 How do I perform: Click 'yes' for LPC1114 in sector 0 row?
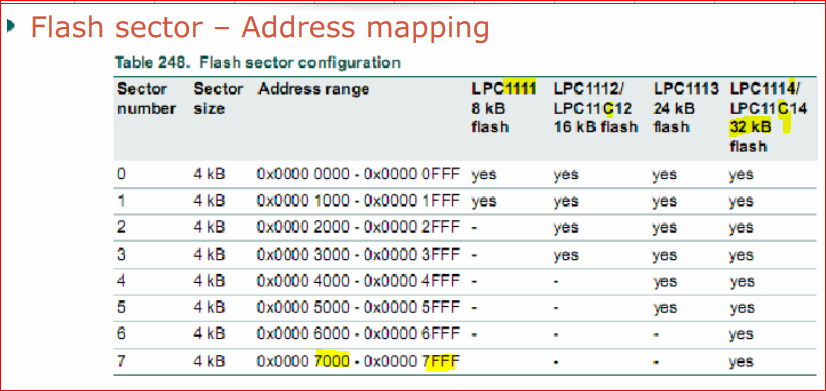[742, 175]
